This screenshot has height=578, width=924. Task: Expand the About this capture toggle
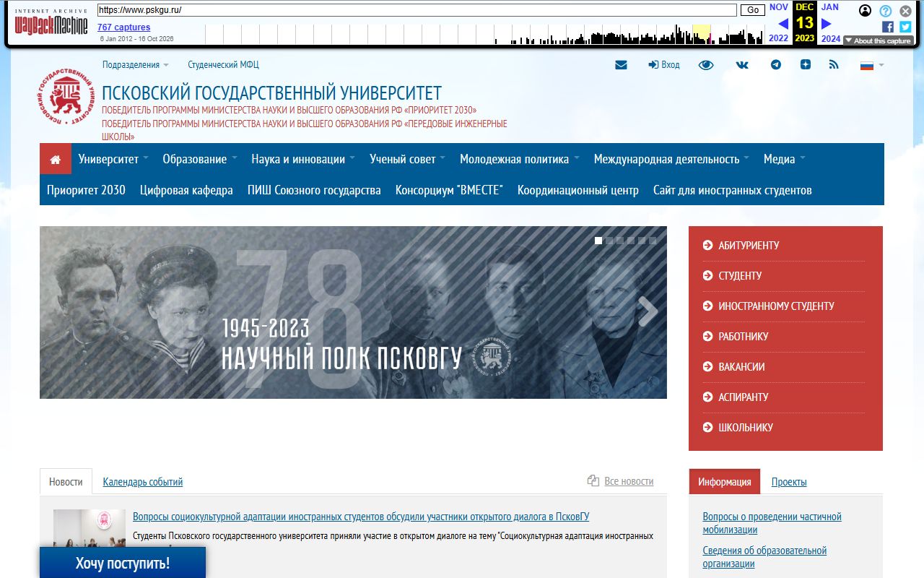point(878,41)
